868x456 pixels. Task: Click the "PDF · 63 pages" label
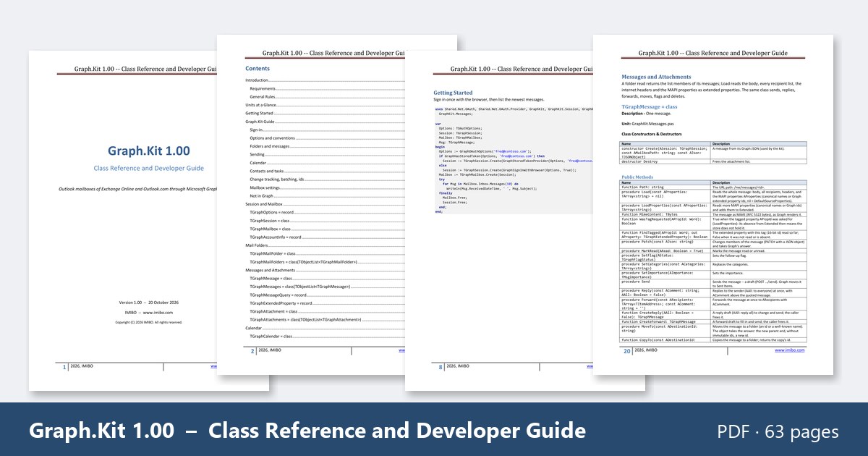pyautogui.click(x=778, y=432)
